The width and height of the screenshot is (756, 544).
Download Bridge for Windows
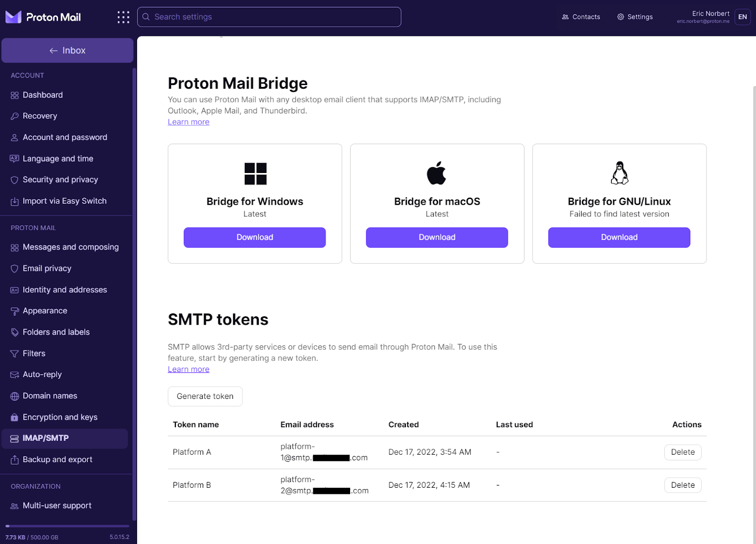click(x=255, y=237)
